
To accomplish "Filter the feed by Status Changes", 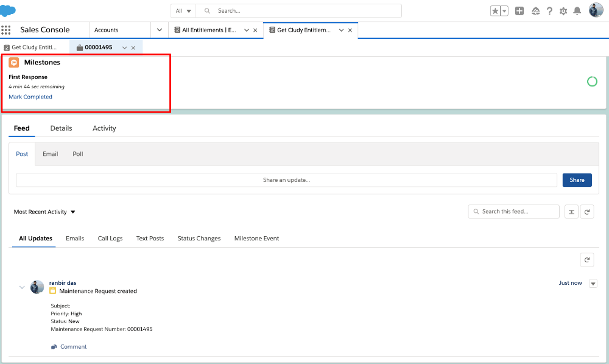I will (x=199, y=238).
